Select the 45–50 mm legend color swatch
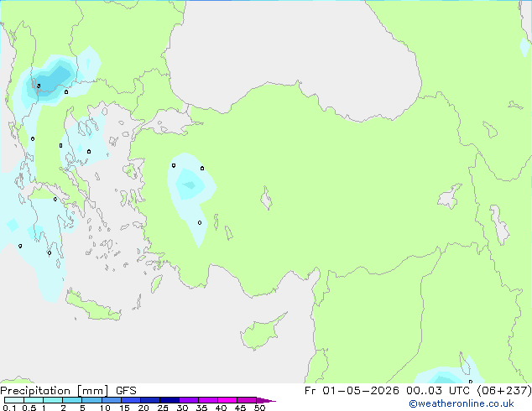The width and height of the screenshot is (532, 411). tap(247, 400)
